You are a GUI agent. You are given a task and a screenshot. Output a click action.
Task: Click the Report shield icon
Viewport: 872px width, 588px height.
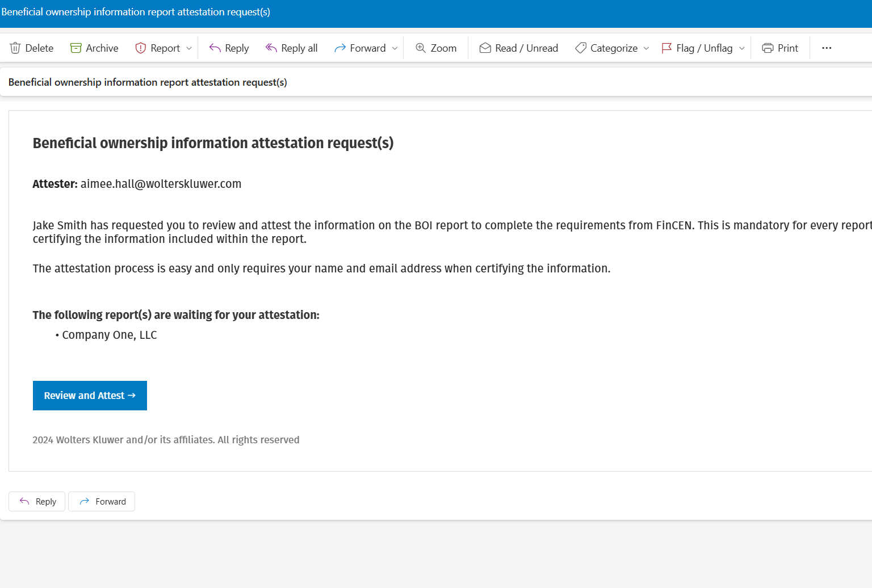coord(141,48)
